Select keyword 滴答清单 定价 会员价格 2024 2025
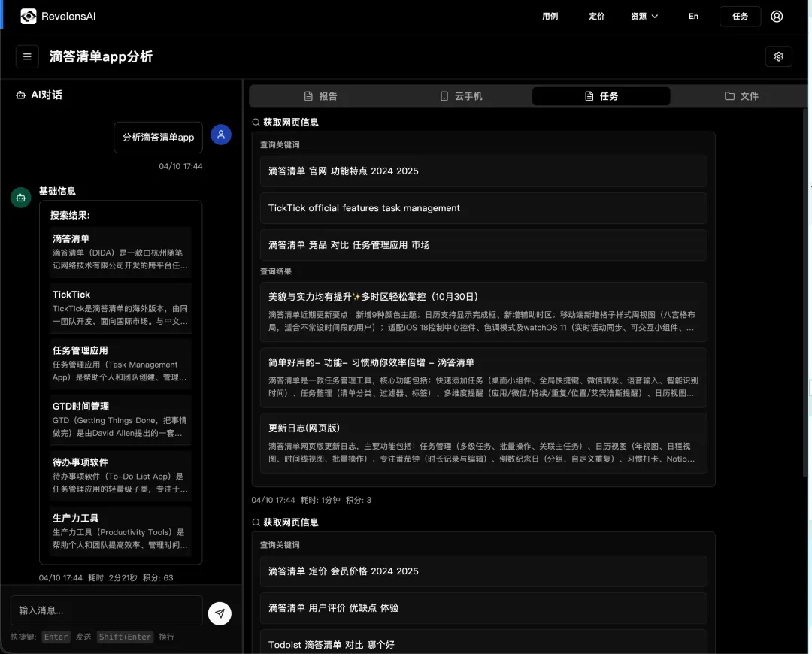The image size is (812, 654). pos(483,571)
